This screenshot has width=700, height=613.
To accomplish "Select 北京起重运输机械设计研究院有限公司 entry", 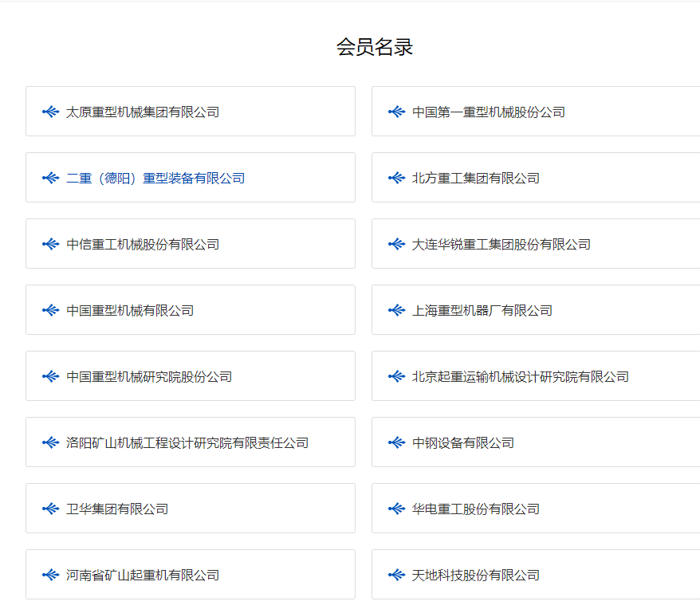I will tap(520, 376).
